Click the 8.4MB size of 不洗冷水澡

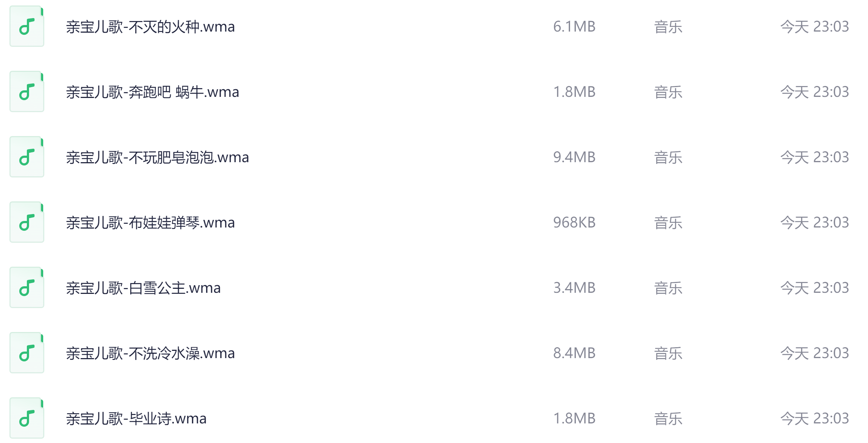tap(574, 353)
